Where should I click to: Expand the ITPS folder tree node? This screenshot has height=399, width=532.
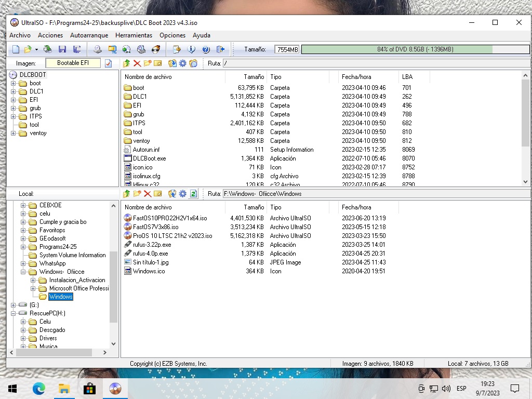pyautogui.click(x=13, y=116)
